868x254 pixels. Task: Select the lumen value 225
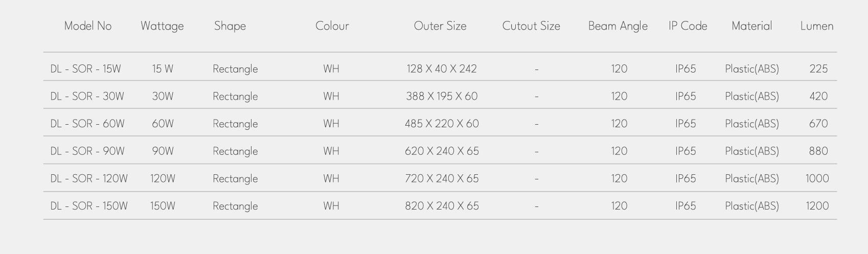[818, 69]
